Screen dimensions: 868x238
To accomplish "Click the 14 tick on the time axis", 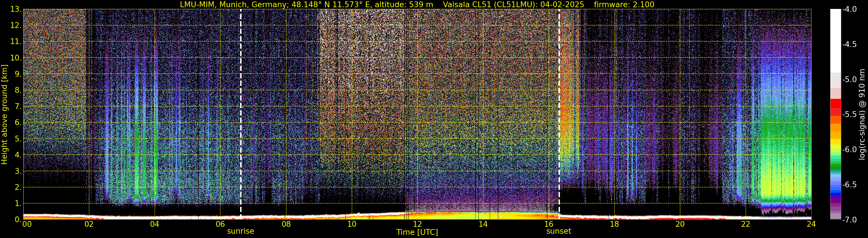I will coord(483,224).
